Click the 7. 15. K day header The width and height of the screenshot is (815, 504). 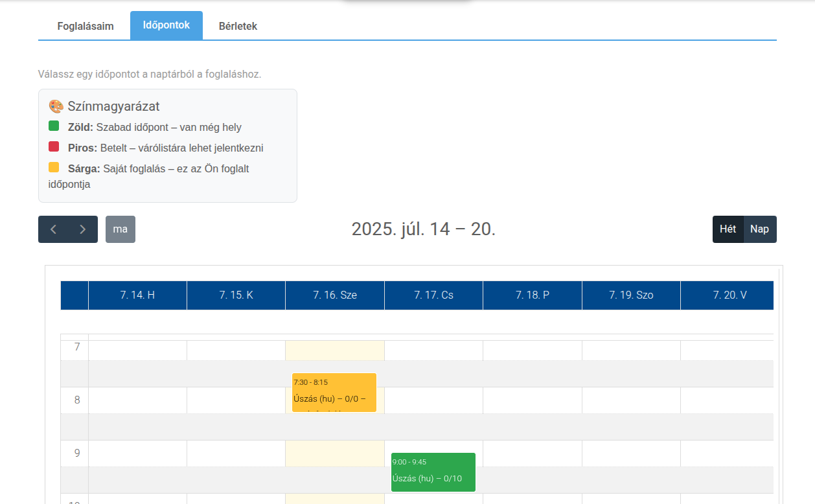[x=236, y=295]
